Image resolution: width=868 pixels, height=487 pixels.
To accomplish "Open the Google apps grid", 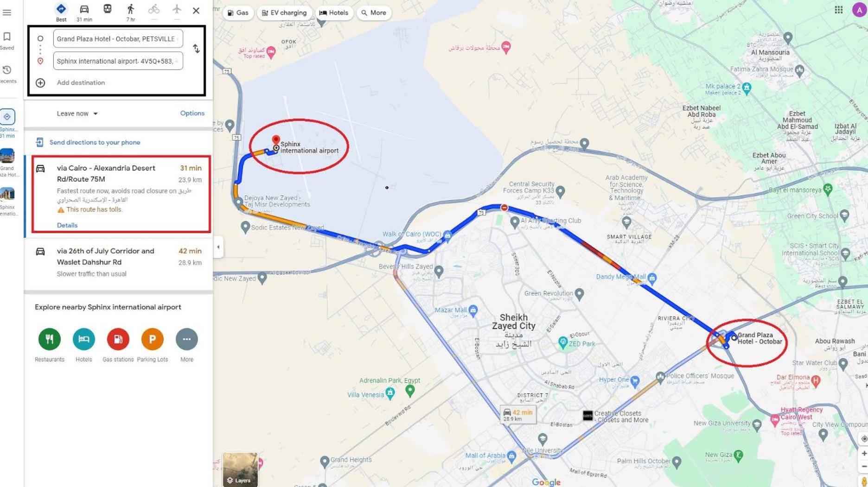I will 838,10.
